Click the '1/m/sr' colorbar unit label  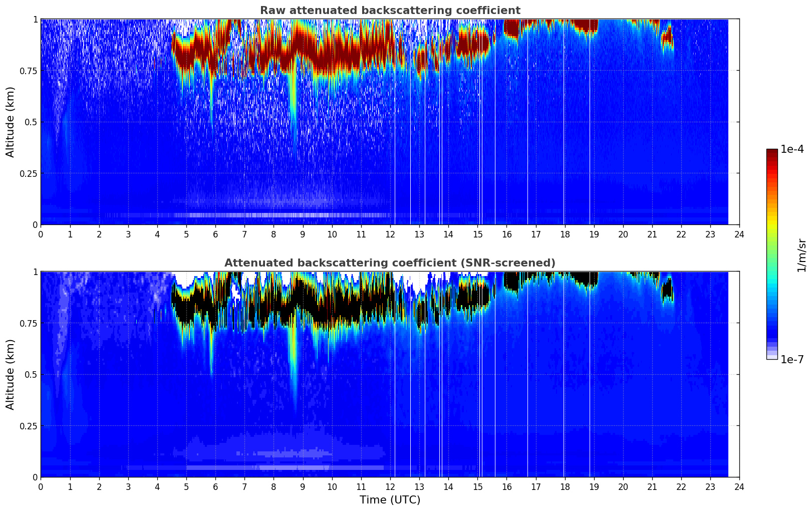[801, 255]
